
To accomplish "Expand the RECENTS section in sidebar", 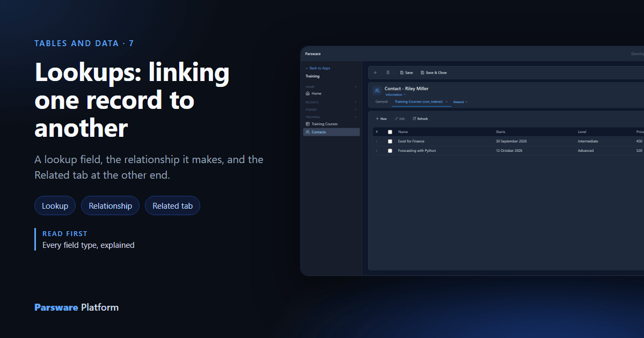I will pyautogui.click(x=355, y=102).
